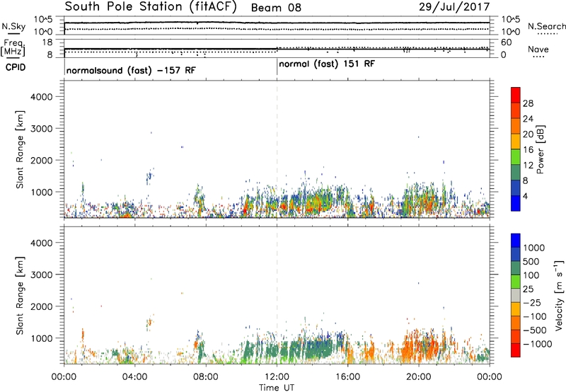Pick the gray -25 to 25 Velocity segment
The height and width of the screenshot is (392, 566).
[516, 295]
